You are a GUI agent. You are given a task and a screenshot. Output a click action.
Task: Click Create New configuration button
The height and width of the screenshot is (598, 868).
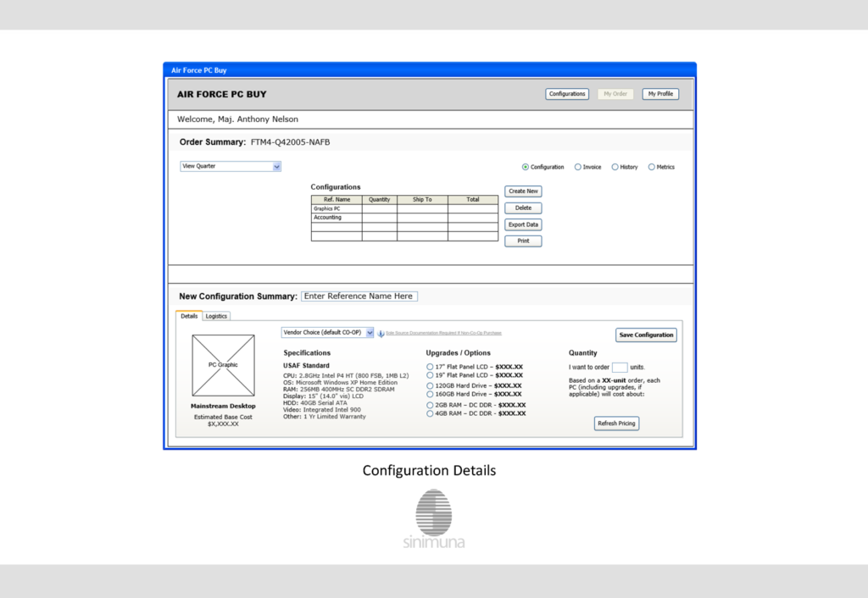(x=523, y=191)
